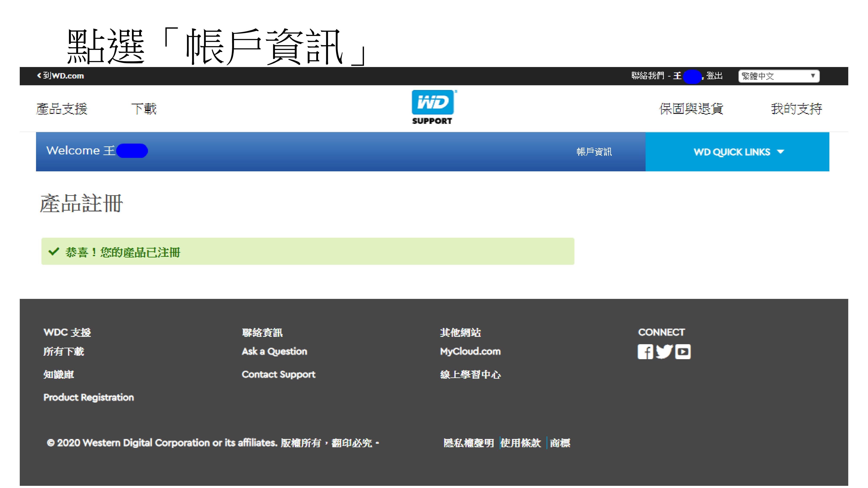Click the 恭喜！您的產品已注冊 success message

click(308, 252)
